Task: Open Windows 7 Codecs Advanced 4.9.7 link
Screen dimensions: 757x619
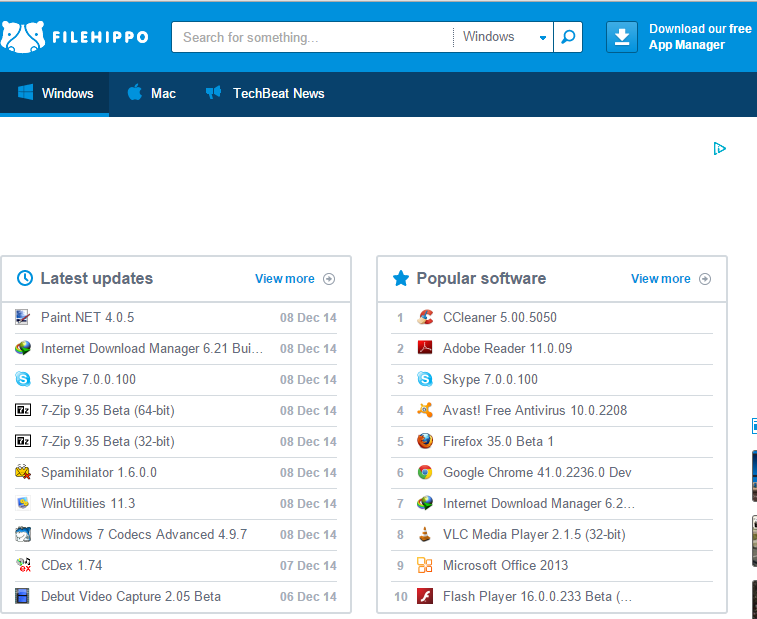Action: (x=144, y=534)
